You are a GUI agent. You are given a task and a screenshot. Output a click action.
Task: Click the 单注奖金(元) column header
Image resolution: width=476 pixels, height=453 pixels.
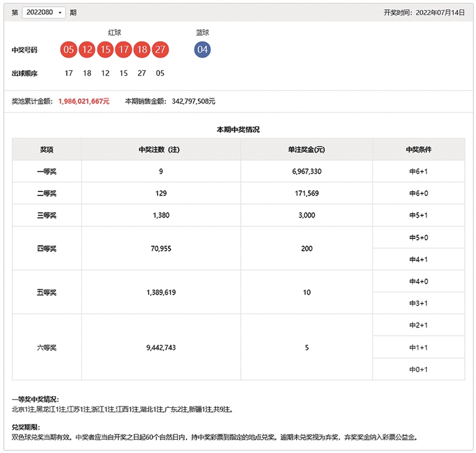click(x=307, y=149)
